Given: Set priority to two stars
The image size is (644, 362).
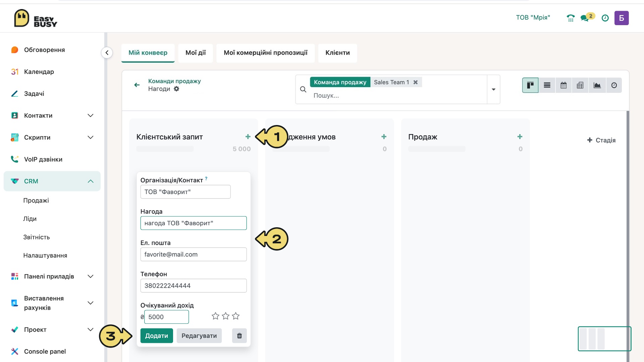Looking at the screenshot, I should (226, 316).
